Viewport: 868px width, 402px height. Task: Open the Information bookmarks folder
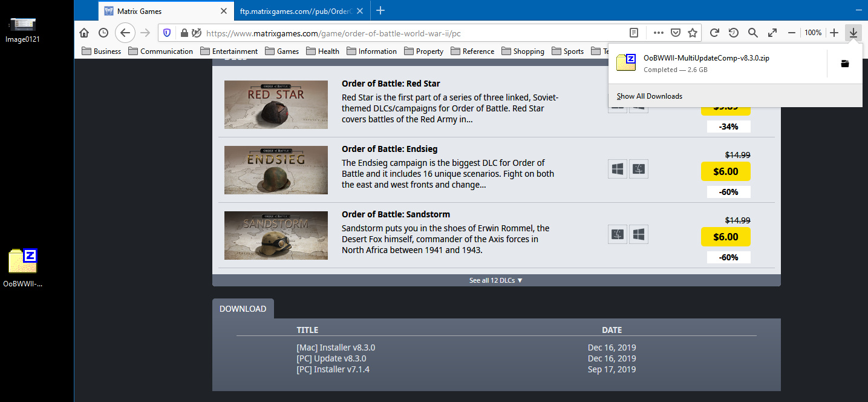click(371, 51)
